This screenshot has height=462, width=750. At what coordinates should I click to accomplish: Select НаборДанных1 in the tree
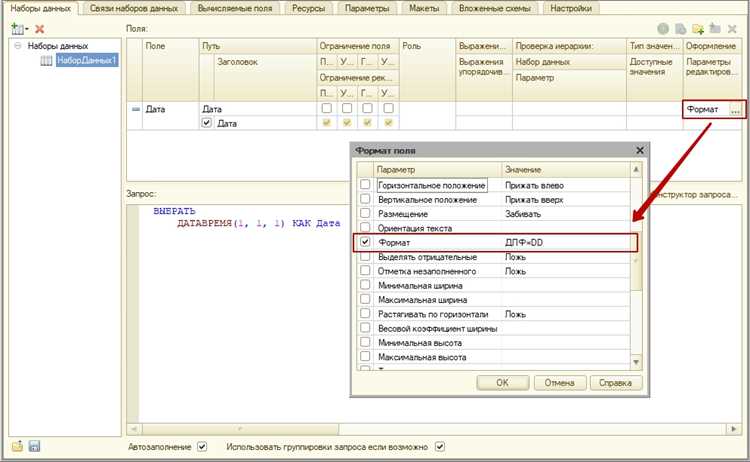87,60
